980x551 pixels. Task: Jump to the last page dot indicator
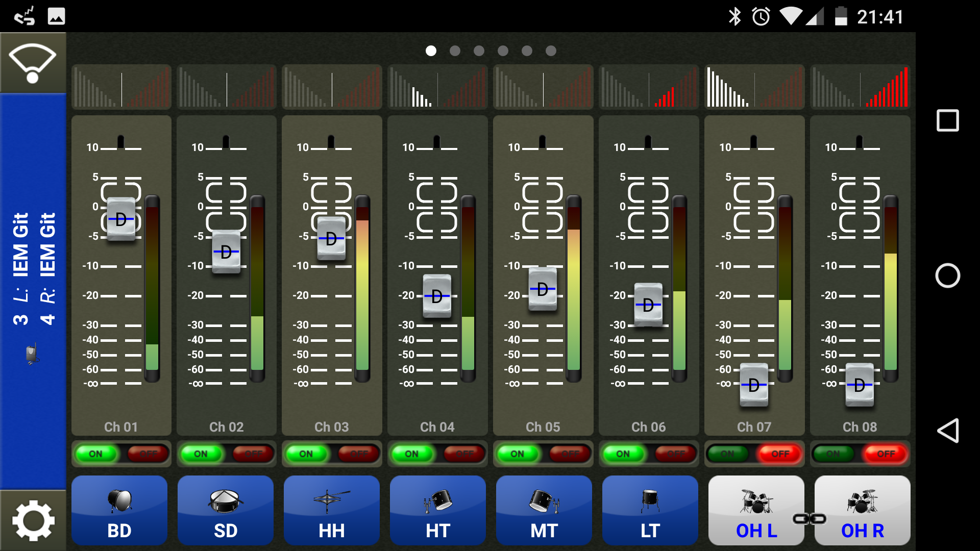pos(551,51)
